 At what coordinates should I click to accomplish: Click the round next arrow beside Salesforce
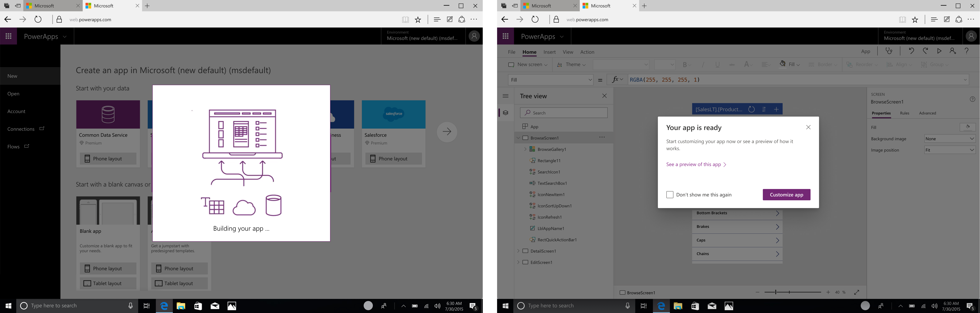coord(447,132)
